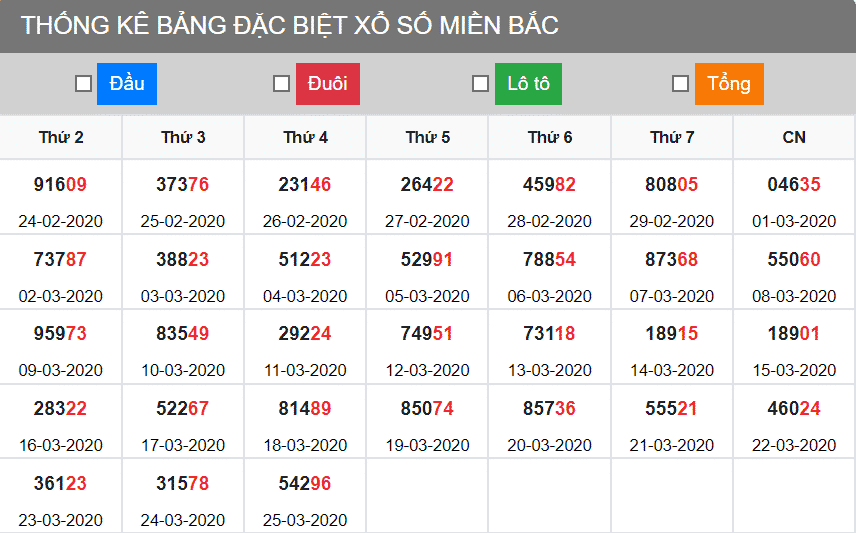Click the 22-03-2020 result 46024
This screenshot has width=856, height=533.
coord(794,409)
